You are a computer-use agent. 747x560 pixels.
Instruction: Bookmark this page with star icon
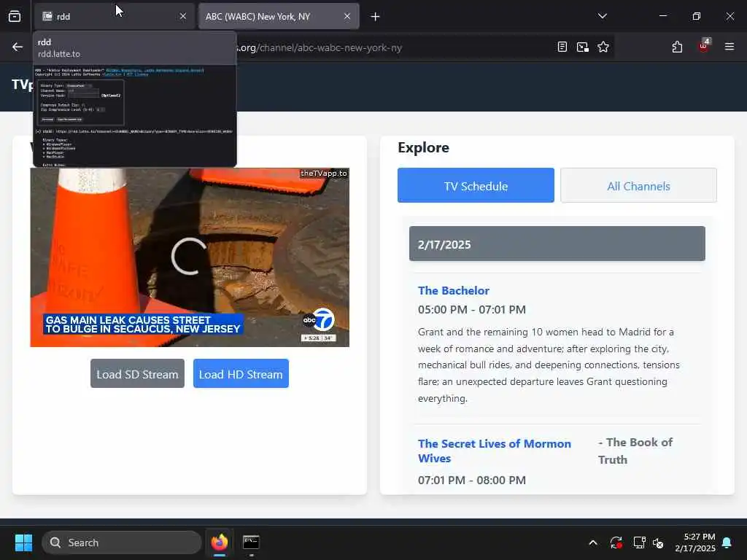(x=603, y=47)
